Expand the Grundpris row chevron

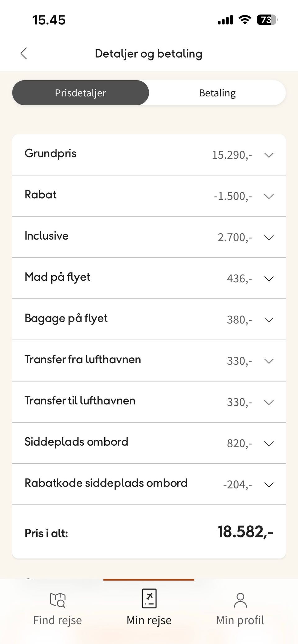(x=269, y=155)
